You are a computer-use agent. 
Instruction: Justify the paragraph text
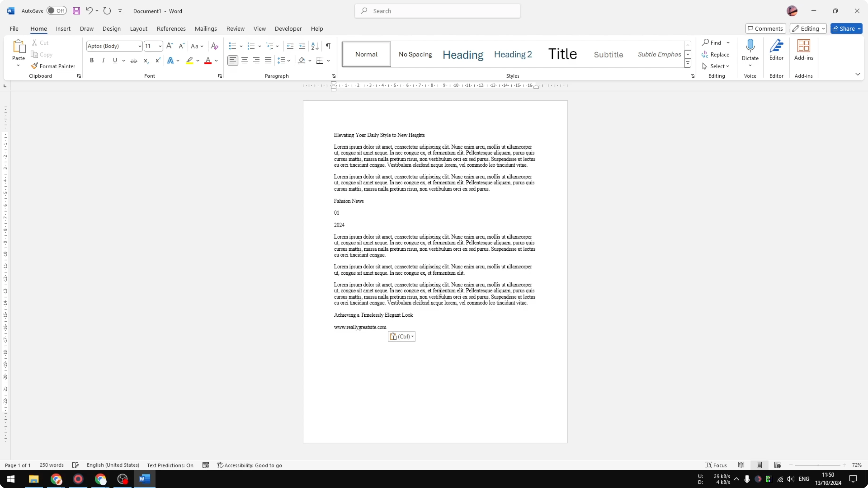click(268, 60)
